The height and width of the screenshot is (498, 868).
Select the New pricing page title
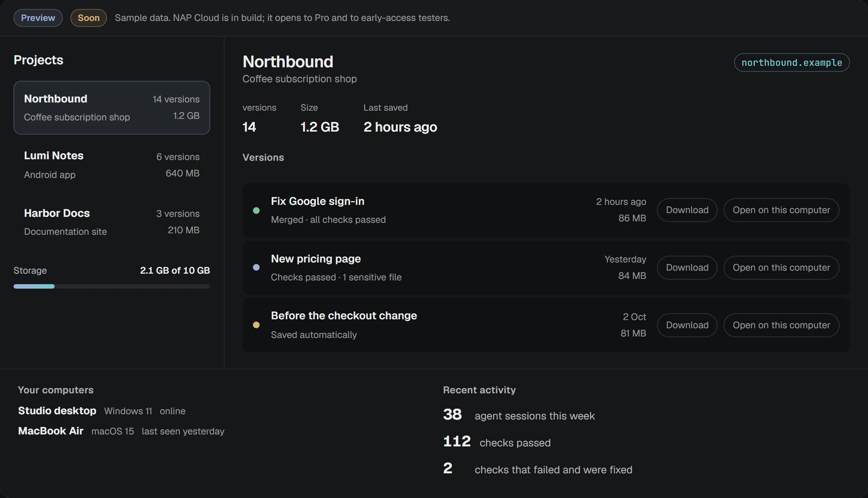(316, 259)
